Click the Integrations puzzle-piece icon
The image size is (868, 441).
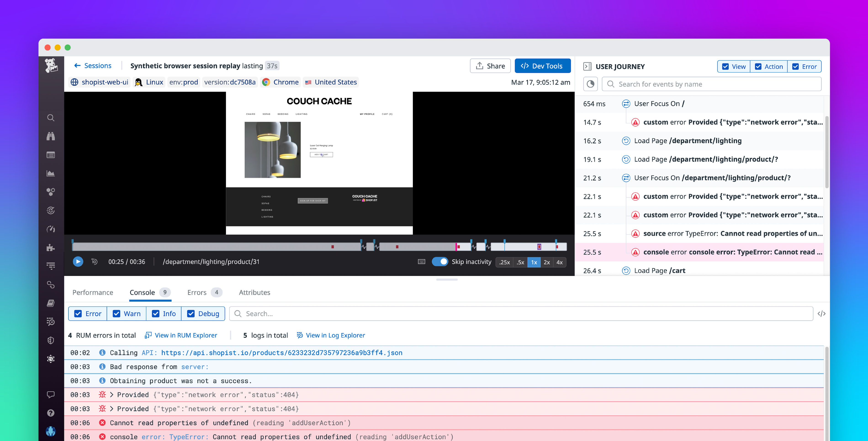click(x=51, y=248)
